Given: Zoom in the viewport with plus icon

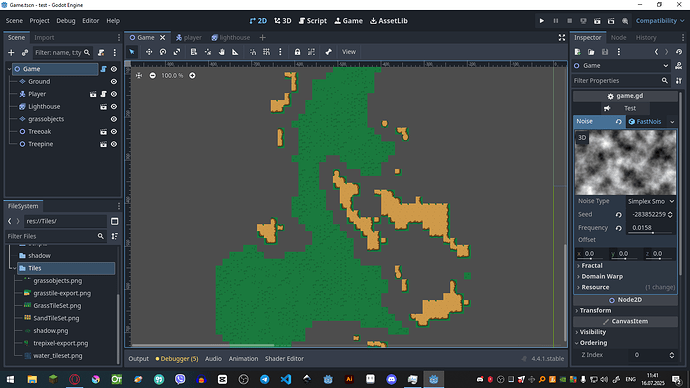Looking at the screenshot, I should (192, 76).
